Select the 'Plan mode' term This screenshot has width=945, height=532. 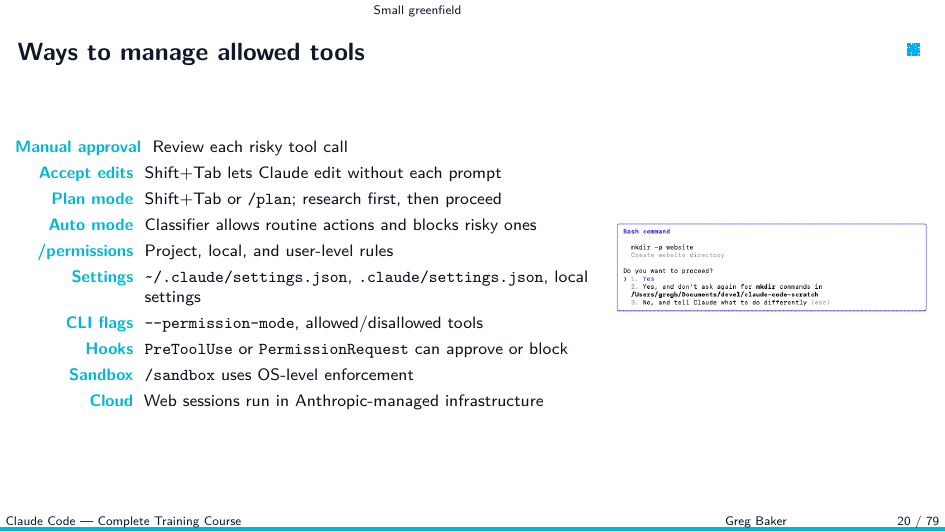pos(92,199)
